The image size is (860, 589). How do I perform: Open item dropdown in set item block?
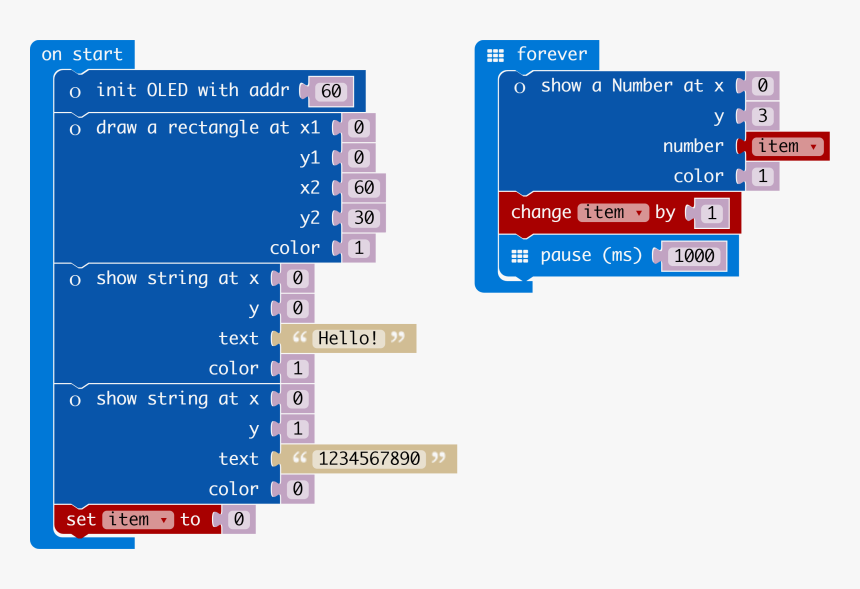point(138,519)
